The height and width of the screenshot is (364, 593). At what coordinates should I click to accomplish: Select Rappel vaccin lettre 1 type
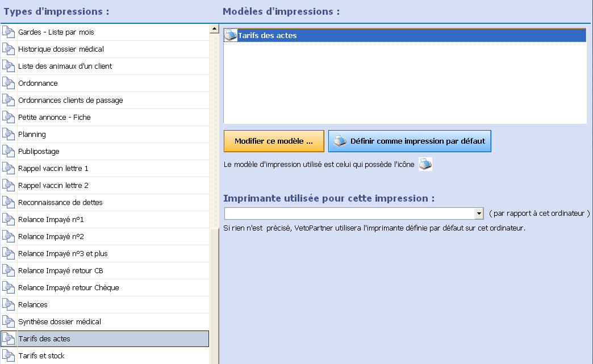tap(53, 169)
